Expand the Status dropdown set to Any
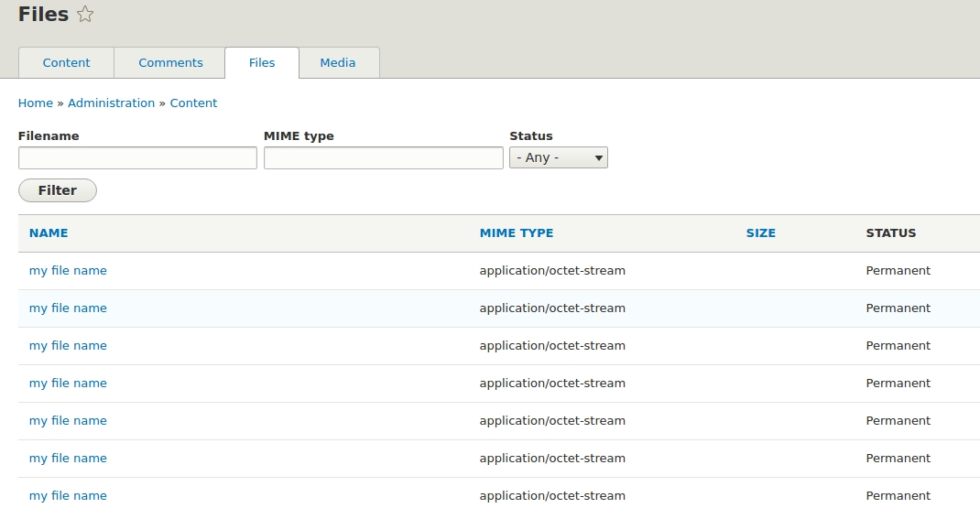The height and width of the screenshot is (508, 980). pos(558,158)
